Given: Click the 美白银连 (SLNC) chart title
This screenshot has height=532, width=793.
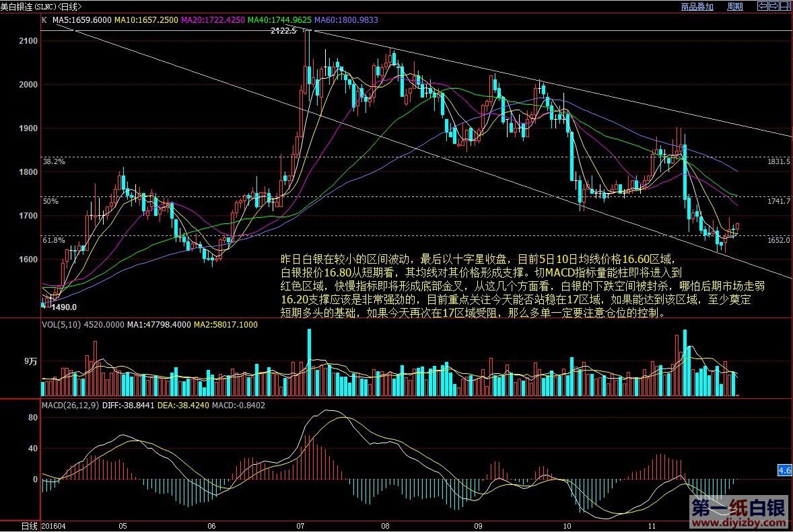Looking at the screenshot, I should pyautogui.click(x=40, y=7).
